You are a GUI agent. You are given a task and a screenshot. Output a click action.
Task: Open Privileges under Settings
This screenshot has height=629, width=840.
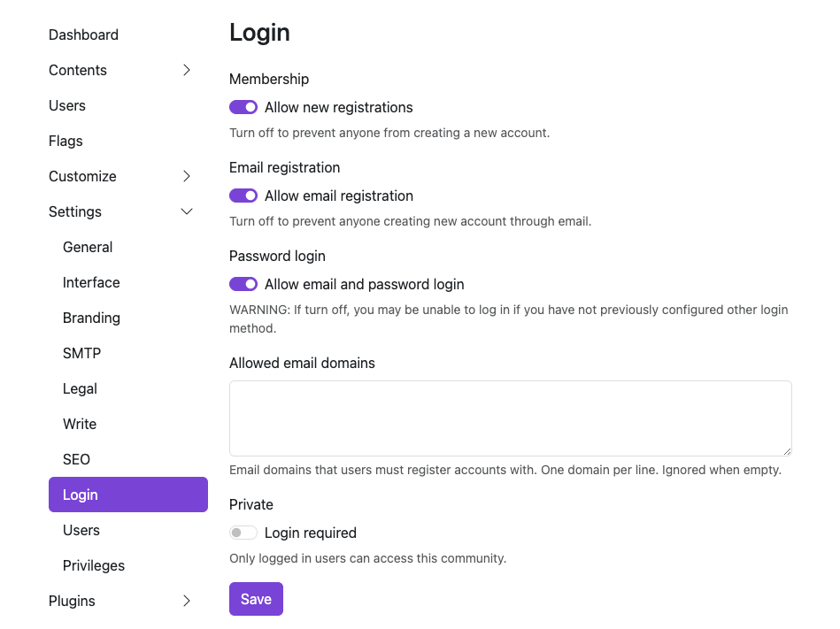coord(94,565)
